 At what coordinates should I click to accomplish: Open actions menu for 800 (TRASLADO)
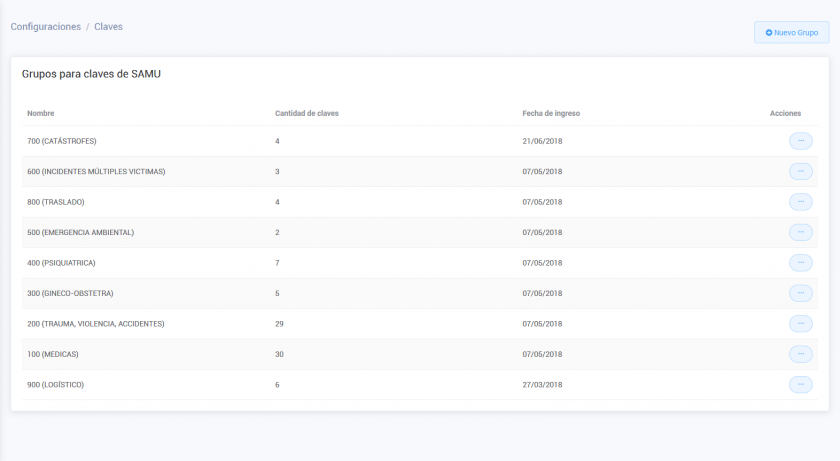(x=800, y=202)
